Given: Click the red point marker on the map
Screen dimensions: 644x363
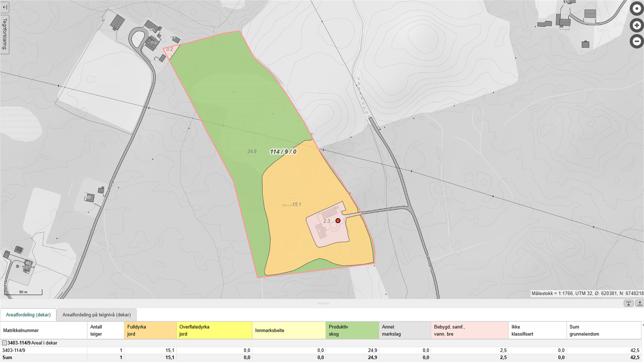Looking at the screenshot, I should 338,221.
